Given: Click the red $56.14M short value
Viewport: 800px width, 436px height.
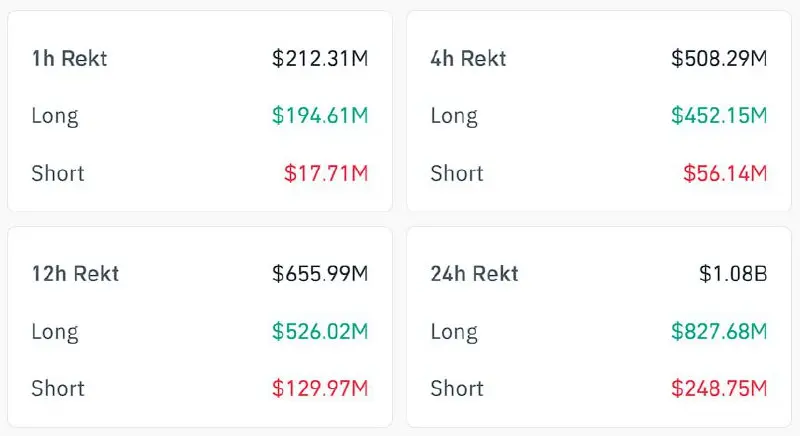Looking at the screenshot, I should click(725, 173).
